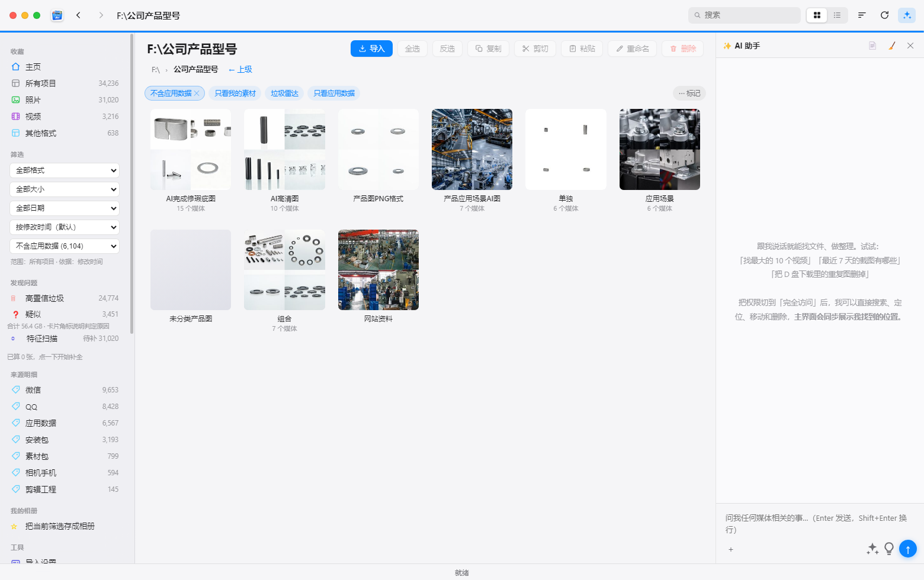Start 特征扫描
924x580 pixels.
point(65,339)
